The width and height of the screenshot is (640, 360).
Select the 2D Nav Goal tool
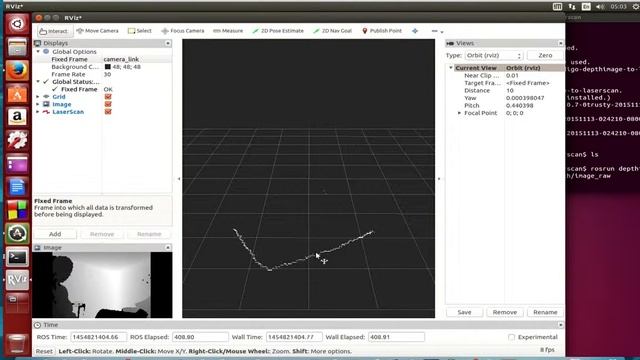pos(332,31)
